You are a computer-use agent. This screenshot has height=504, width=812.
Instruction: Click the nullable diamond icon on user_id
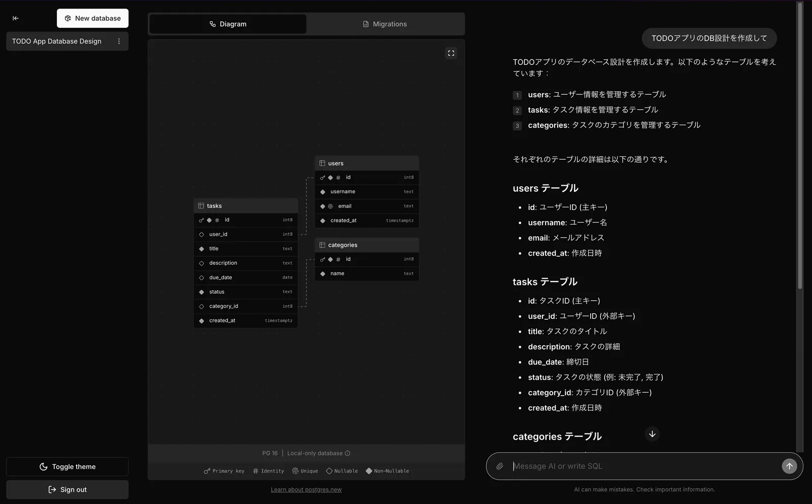point(201,234)
